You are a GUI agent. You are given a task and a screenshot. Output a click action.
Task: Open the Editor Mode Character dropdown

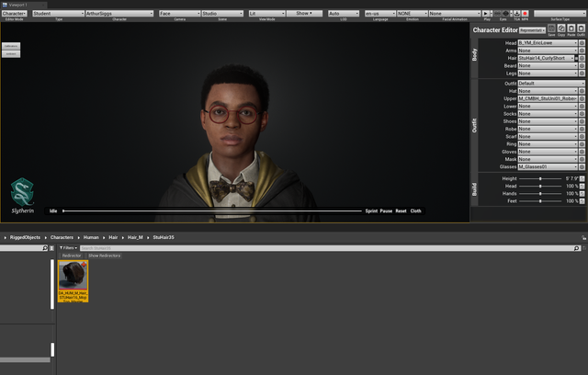(x=15, y=14)
